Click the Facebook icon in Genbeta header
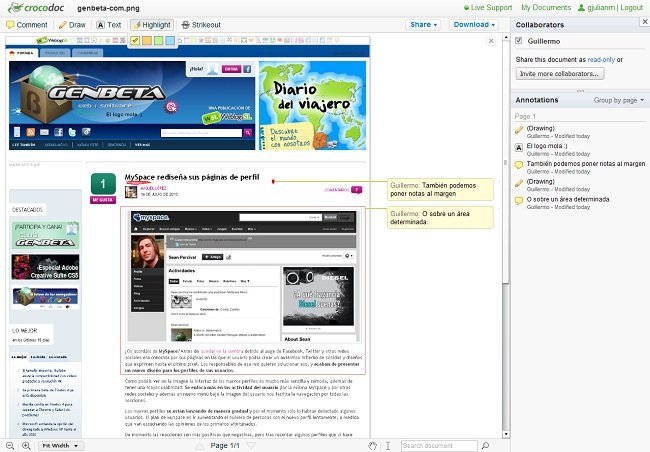Viewport: 650px width, 452px height. click(58, 132)
